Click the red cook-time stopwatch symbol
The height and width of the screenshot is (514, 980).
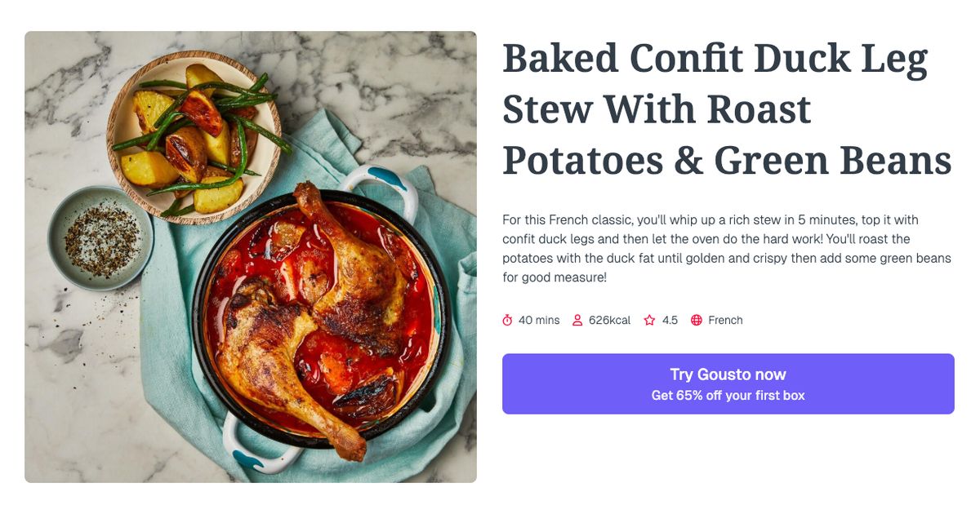(508, 320)
